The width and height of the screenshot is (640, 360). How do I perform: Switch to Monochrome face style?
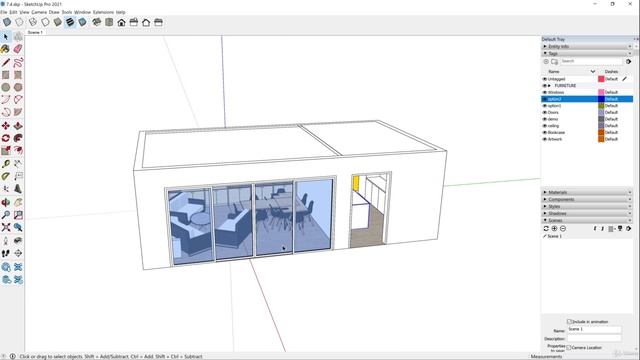pos(82,22)
